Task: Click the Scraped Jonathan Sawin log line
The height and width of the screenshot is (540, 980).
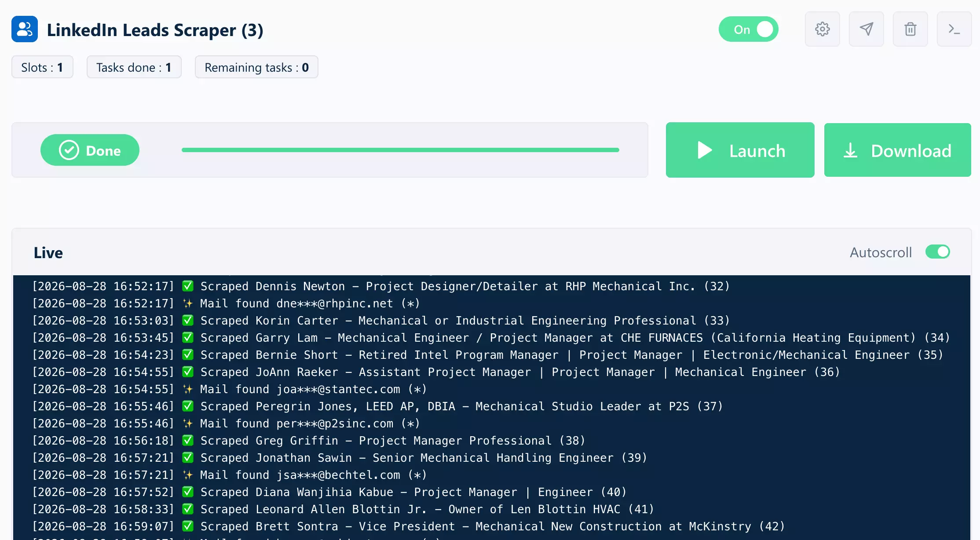Action: [x=340, y=458]
